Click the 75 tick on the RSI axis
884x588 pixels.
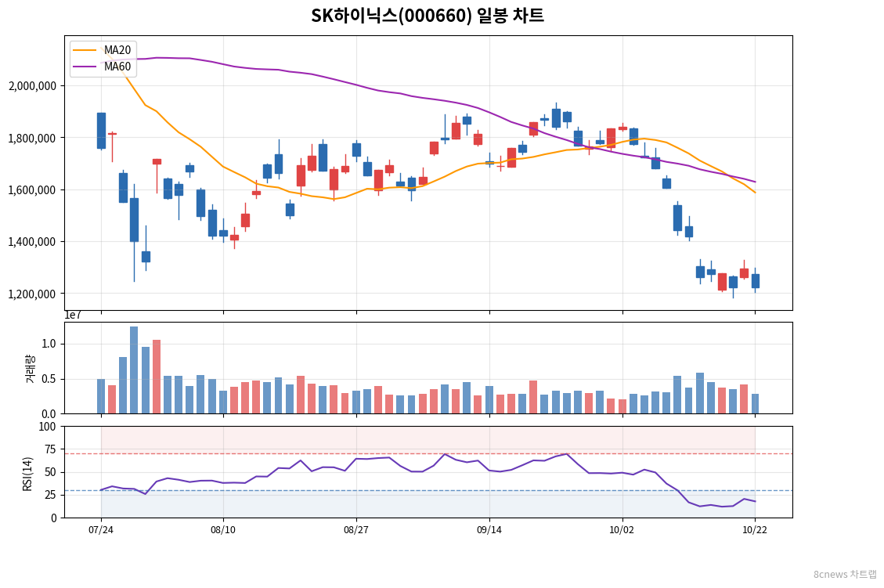(x=50, y=449)
